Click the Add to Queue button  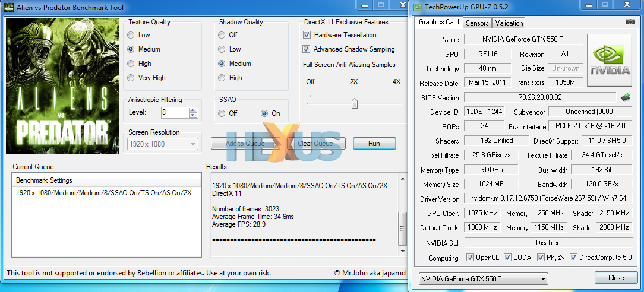pos(245,144)
